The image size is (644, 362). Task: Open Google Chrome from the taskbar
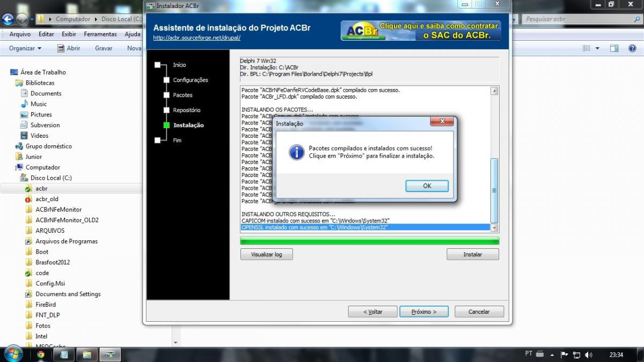pyautogui.click(x=41, y=354)
